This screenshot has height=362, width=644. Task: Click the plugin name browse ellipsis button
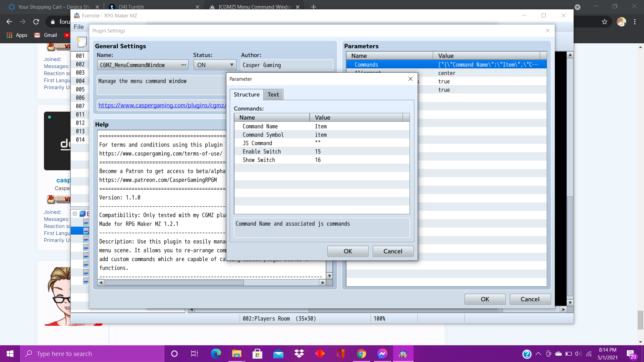pyautogui.click(x=183, y=65)
